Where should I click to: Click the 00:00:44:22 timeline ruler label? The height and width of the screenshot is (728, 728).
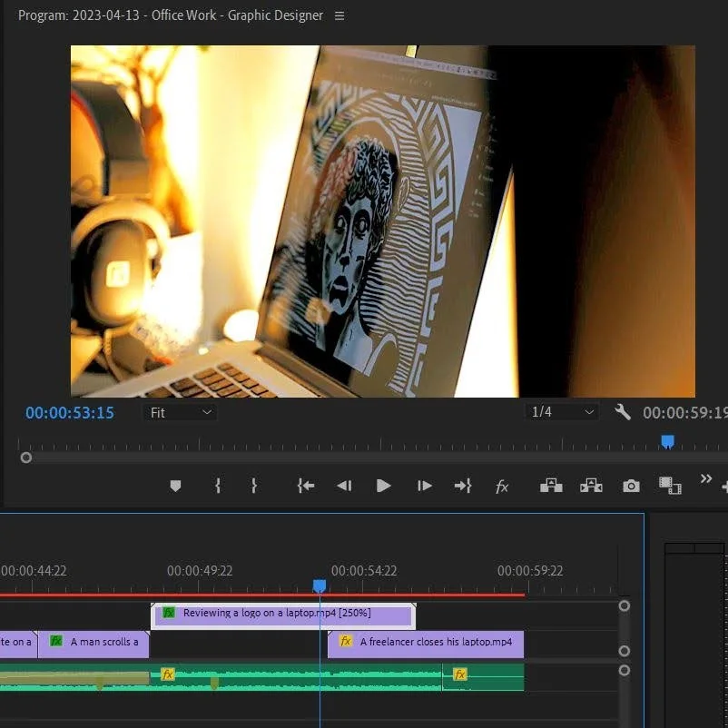(x=34, y=571)
